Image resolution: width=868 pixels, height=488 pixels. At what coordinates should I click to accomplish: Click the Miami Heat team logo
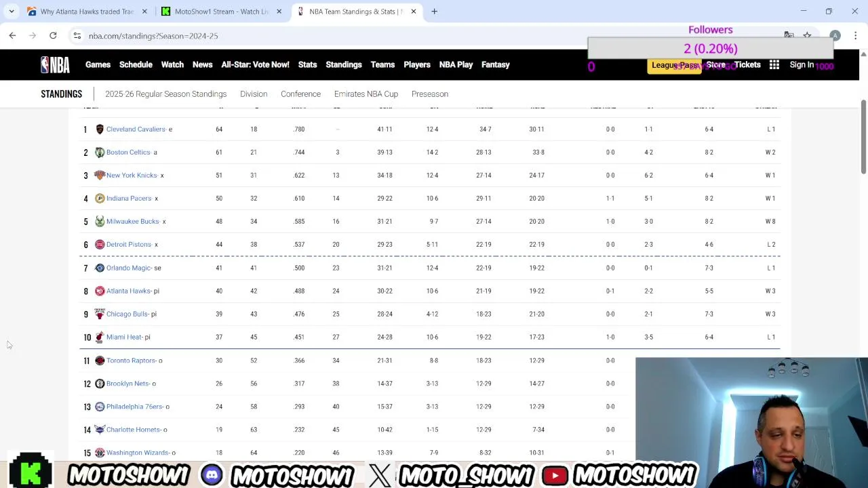(x=100, y=337)
